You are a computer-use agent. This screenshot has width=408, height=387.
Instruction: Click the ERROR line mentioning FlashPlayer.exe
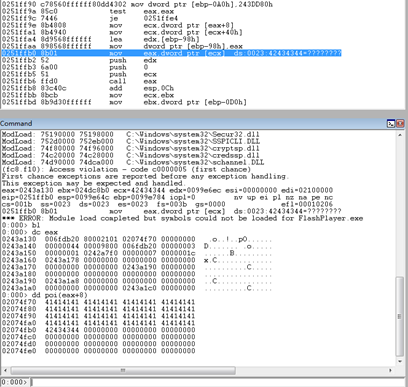(x=182, y=218)
